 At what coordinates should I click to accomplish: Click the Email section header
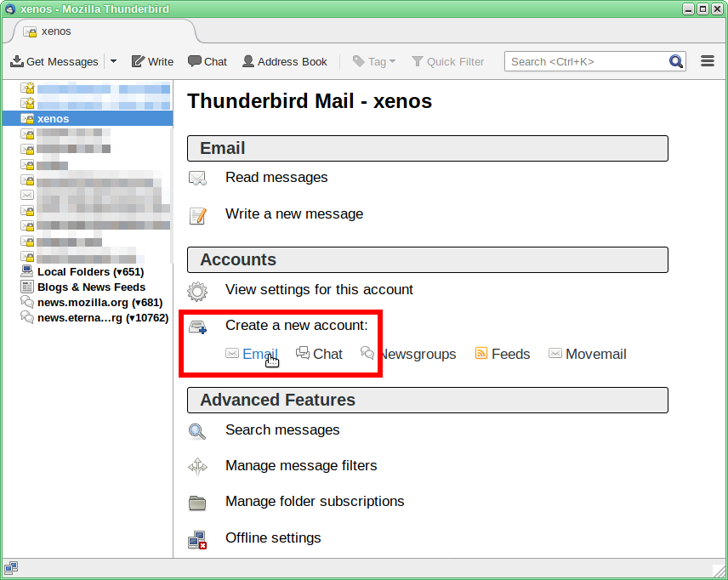click(x=428, y=149)
